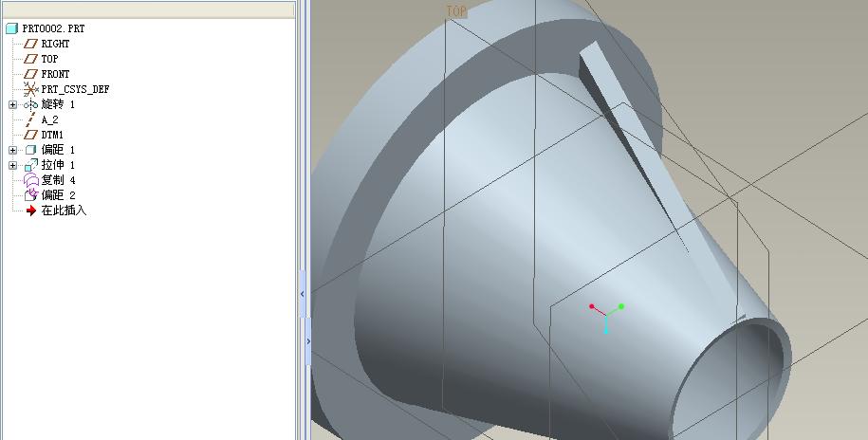Select PRT_CSYS_DEF coordinate system

(75, 89)
